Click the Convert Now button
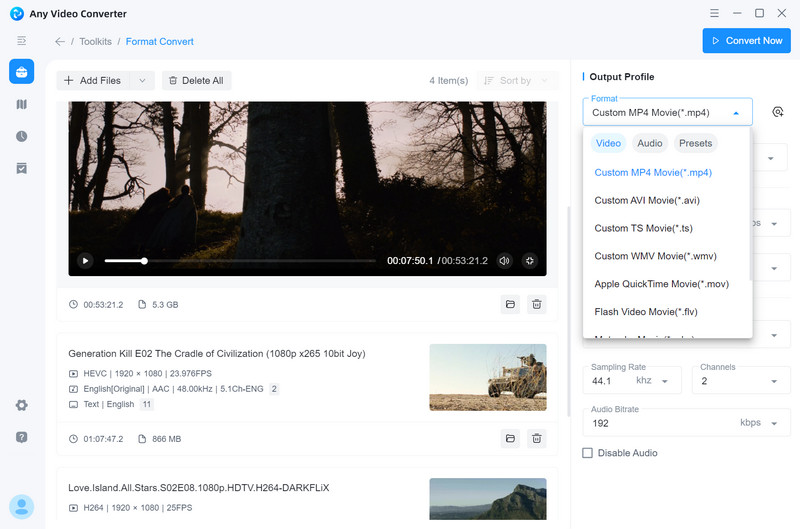Screen dimensions: 800x529 tap(746, 41)
